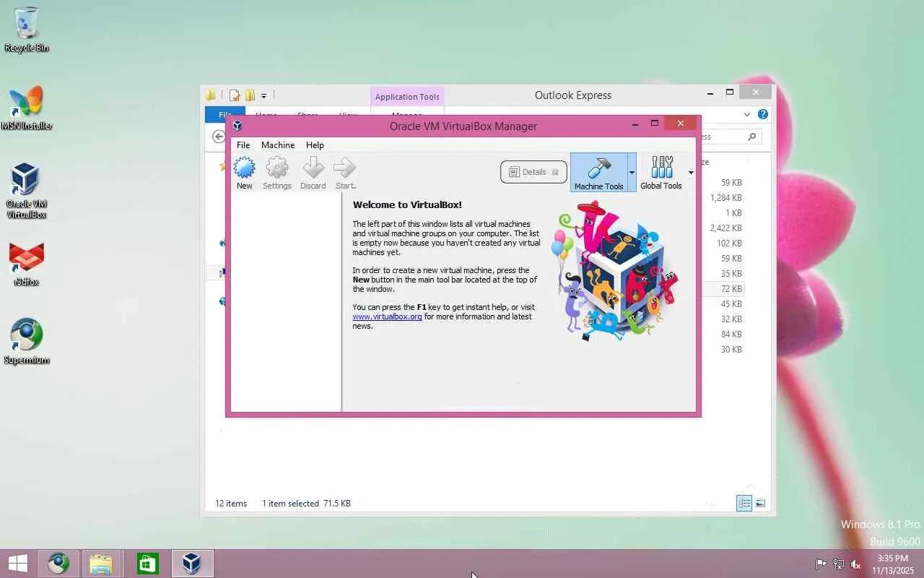Click "12 items" in the status bar
Viewport: 924px width, 578px height.
(231, 504)
